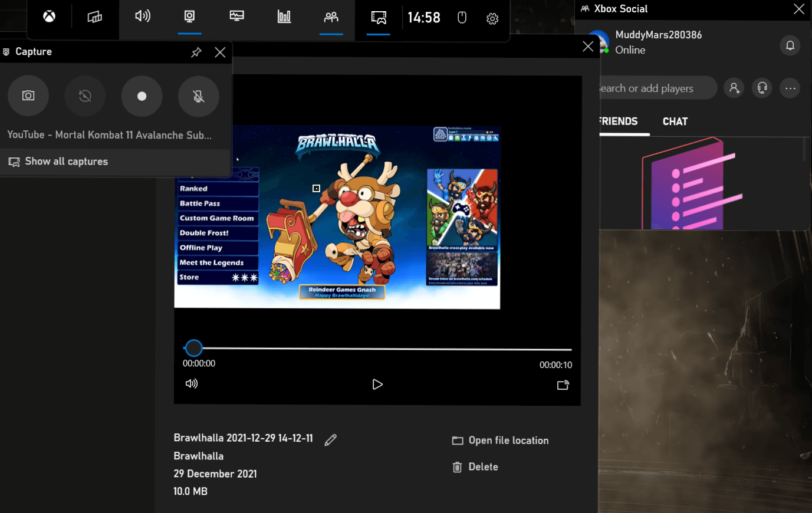Expand Show all captures
The width and height of the screenshot is (812, 513).
click(x=66, y=161)
